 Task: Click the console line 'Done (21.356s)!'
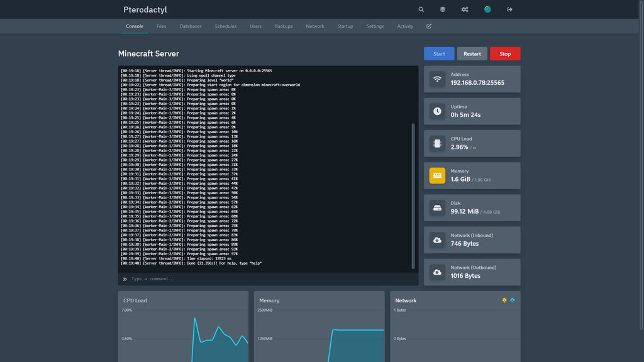[191, 263]
